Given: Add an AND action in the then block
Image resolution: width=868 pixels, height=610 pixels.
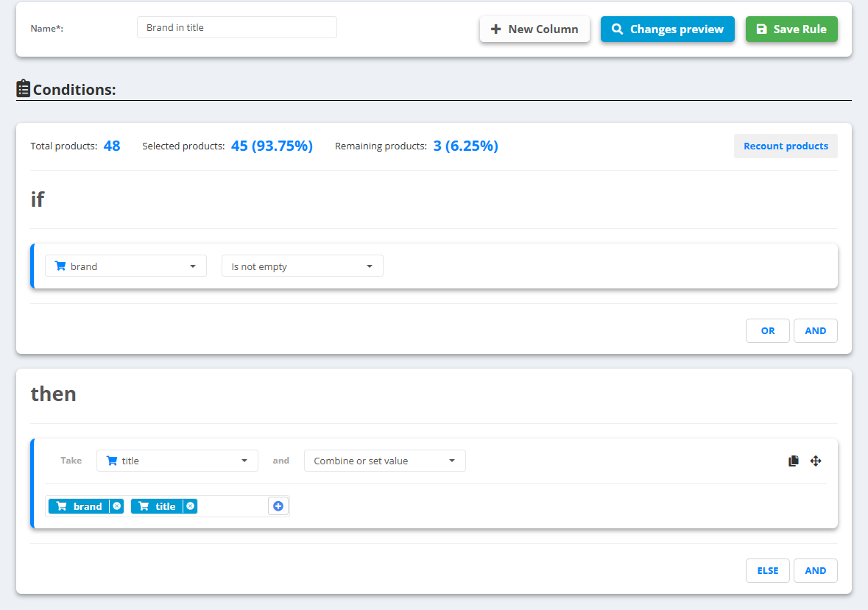Looking at the screenshot, I should tap(816, 571).
